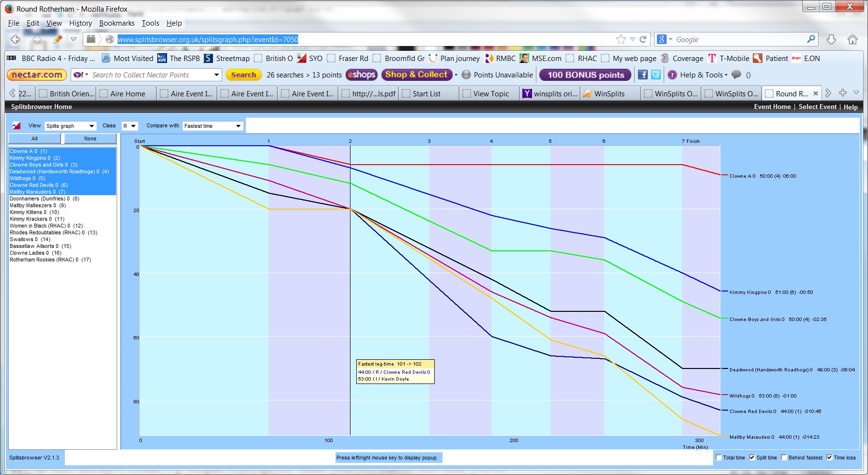Click the Firefox home icon
This screenshot has width=868, height=475.
pos(853,40)
